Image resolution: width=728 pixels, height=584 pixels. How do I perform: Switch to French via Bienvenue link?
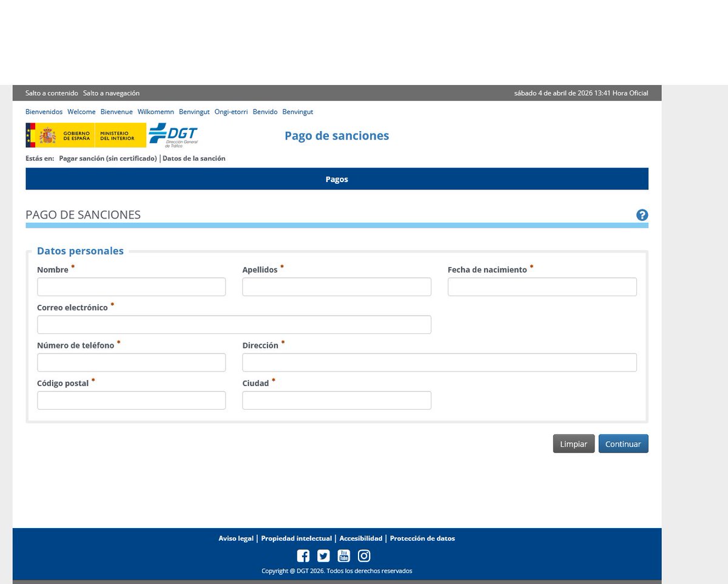[116, 112]
